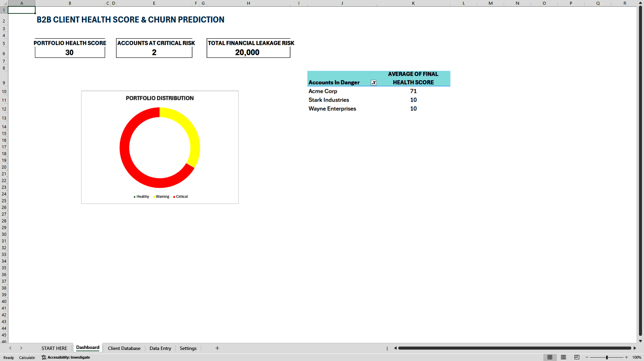The height and width of the screenshot is (361, 644).
Task: Click the Critical legend entry
Action: 180,197
